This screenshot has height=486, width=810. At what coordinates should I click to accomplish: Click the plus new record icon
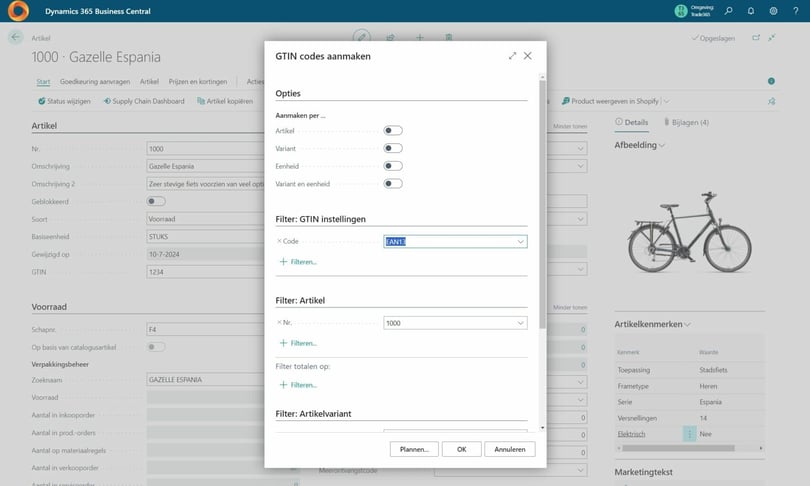(419, 37)
